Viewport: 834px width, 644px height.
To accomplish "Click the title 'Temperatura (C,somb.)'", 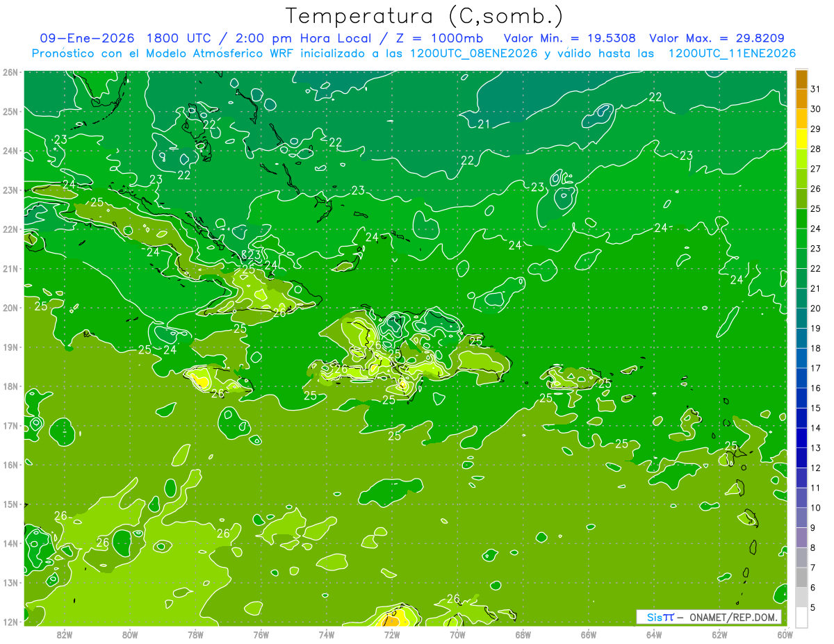I will pos(424,16).
